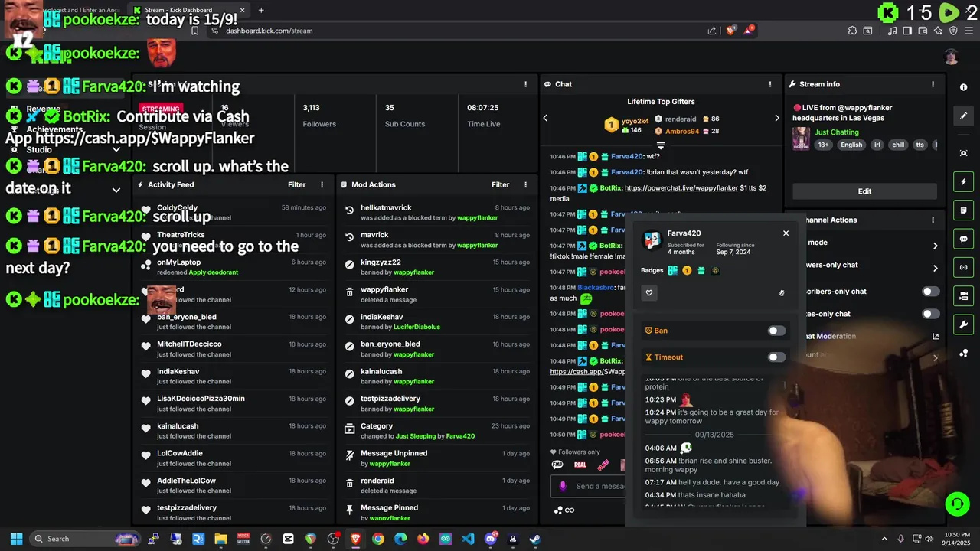Open the Chat panel three-dot menu

click(x=770, y=84)
